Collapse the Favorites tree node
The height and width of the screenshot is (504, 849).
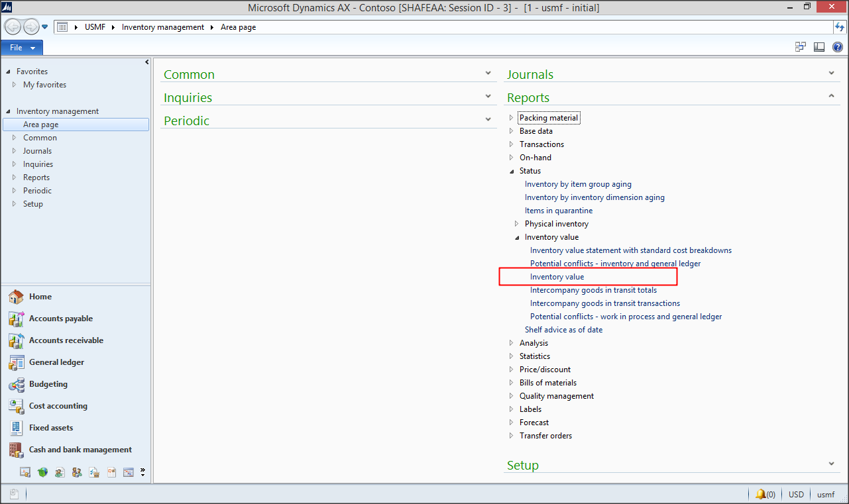point(8,72)
